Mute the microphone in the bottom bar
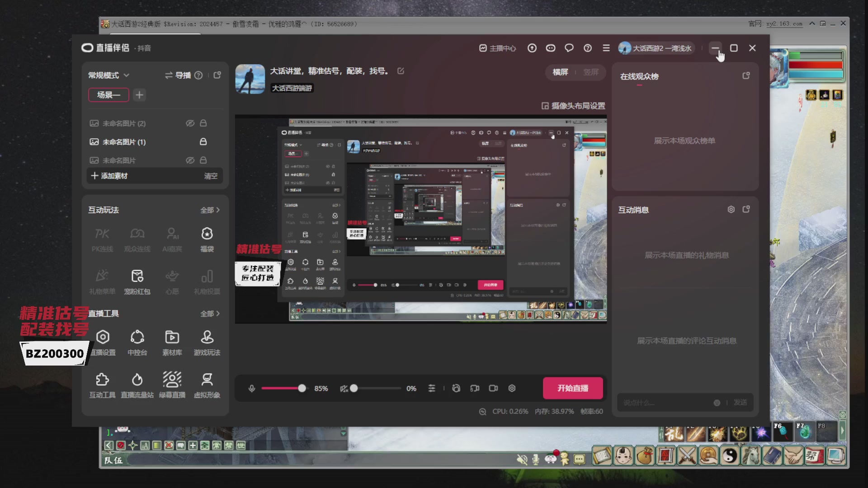This screenshot has height=488, width=868. [x=252, y=389]
